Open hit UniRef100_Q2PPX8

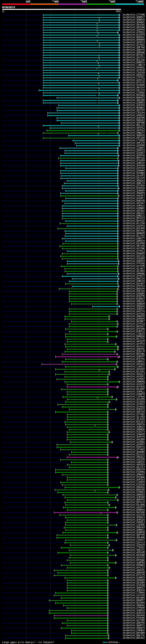(x=133, y=30)
